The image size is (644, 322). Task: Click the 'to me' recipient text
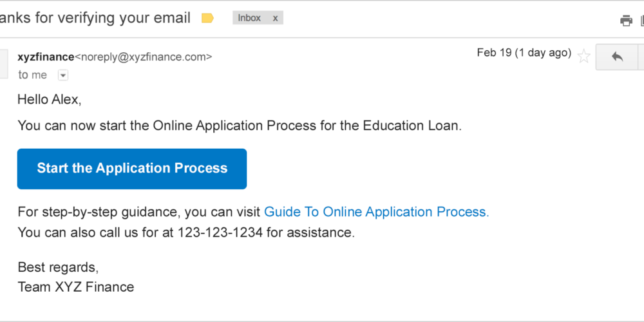tap(32, 75)
